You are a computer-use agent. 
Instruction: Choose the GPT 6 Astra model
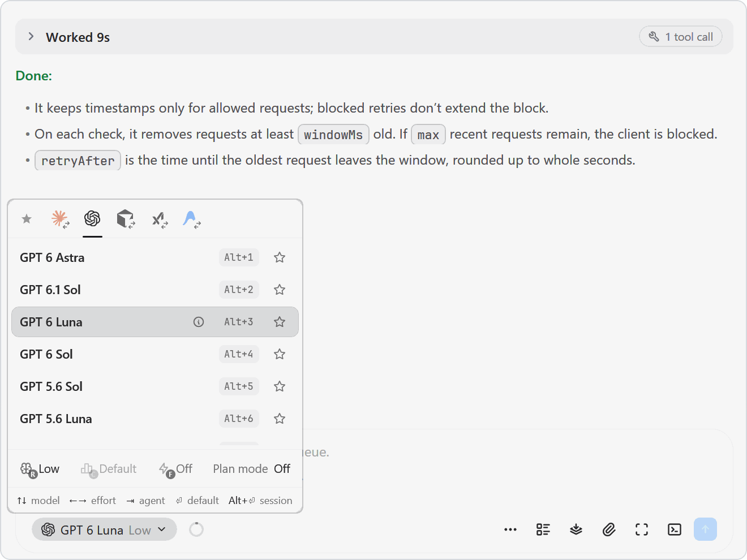(155, 257)
